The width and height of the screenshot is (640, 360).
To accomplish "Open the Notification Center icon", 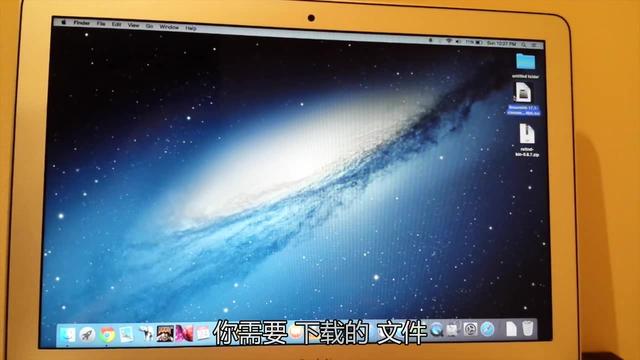I will (x=534, y=44).
